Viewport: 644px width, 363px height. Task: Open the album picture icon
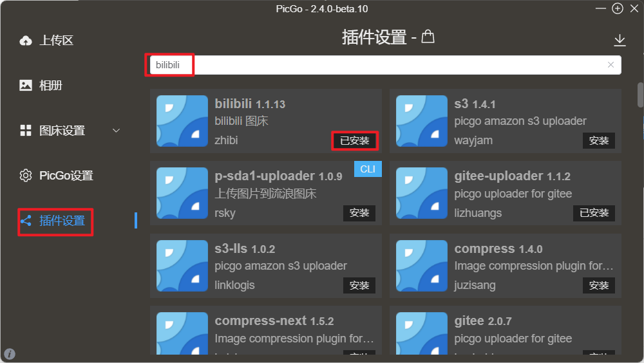coord(26,85)
